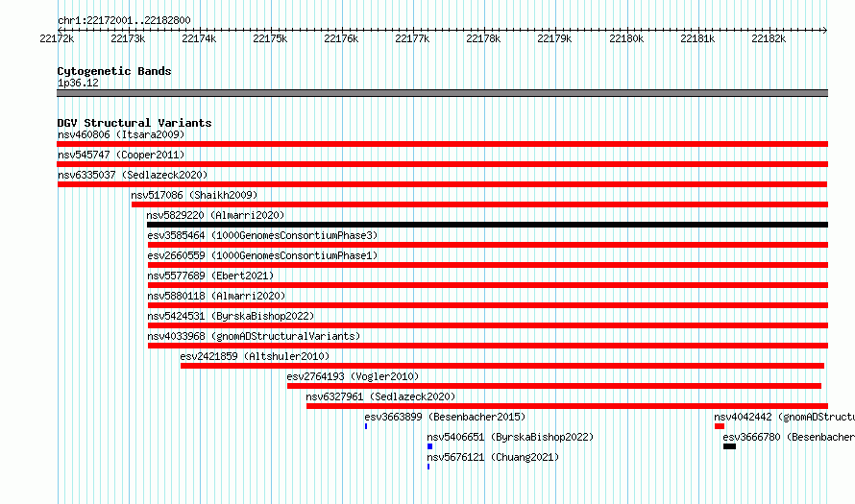The image size is (855, 504).
Task: Click the 22180k ruler mark
Action: 626,38
